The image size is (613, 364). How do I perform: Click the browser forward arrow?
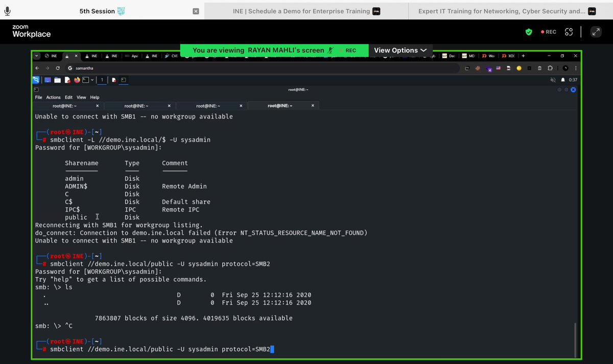point(46,68)
